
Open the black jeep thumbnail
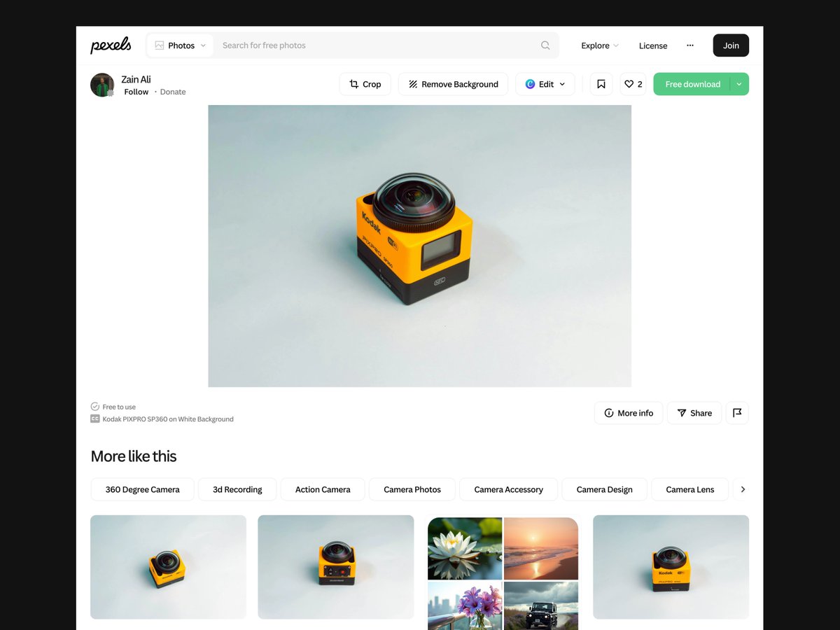(x=541, y=605)
